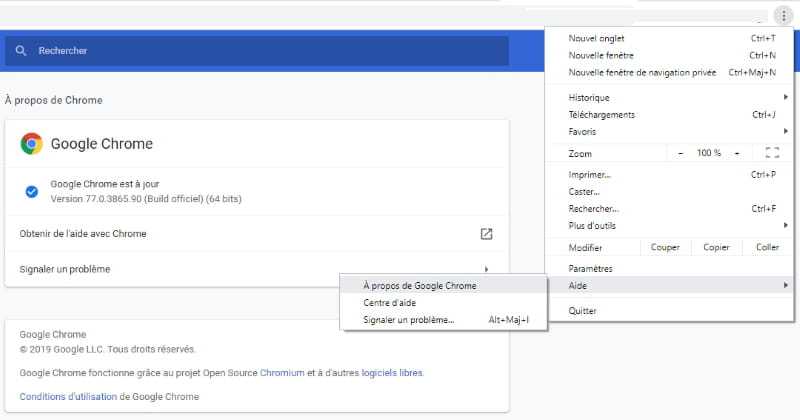800x420 pixels.
Task: Increase zoom with plus button
Action: 737,153
